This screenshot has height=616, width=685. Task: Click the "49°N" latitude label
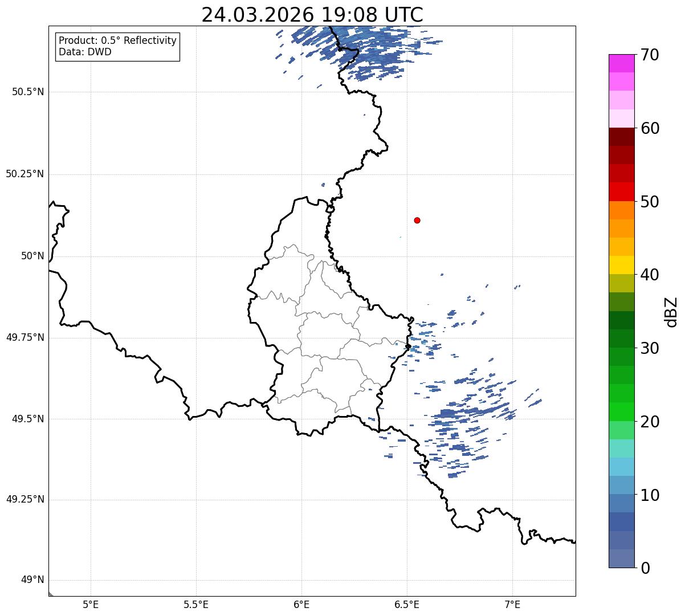(32, 580)
